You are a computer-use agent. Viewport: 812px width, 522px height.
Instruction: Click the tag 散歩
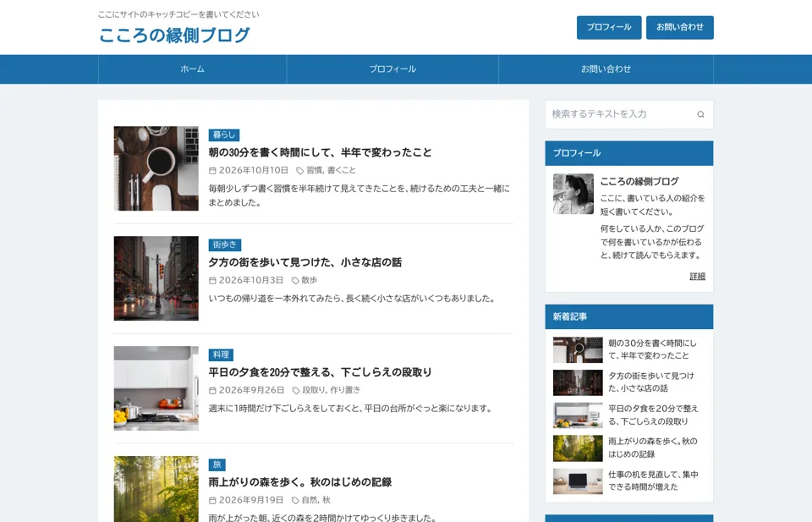[x=310, y=280]
